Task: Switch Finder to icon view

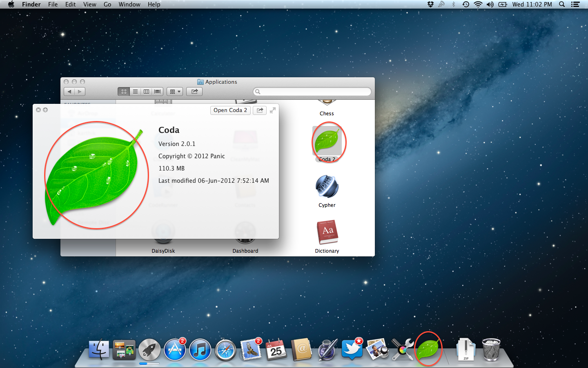Action: (x=124, y=92)
